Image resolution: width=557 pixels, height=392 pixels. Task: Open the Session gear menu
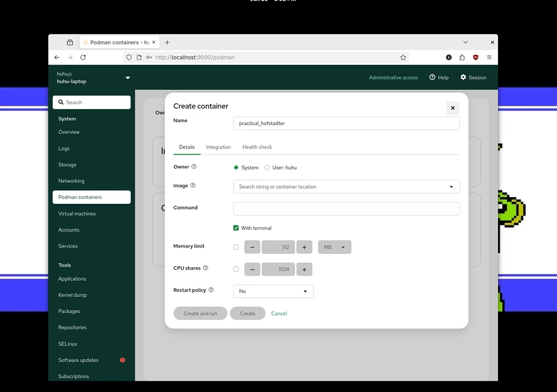(x=473, y=77)
